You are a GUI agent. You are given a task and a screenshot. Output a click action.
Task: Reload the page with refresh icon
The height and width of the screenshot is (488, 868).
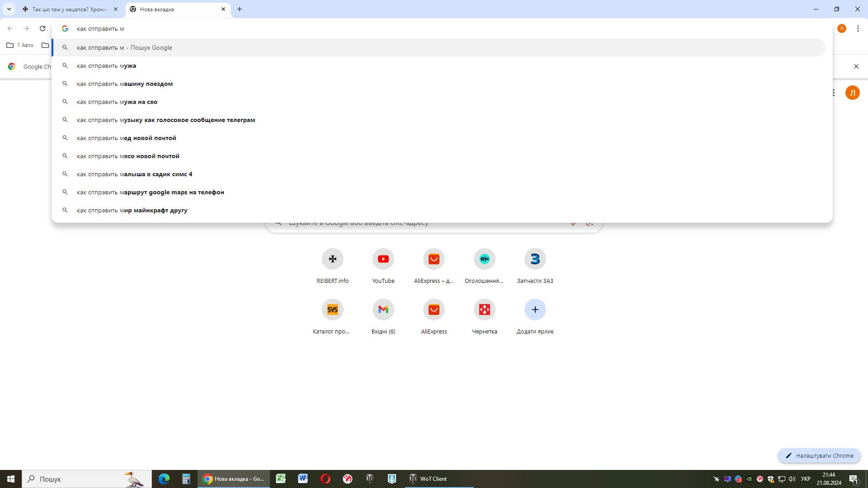tap(42, 28)
